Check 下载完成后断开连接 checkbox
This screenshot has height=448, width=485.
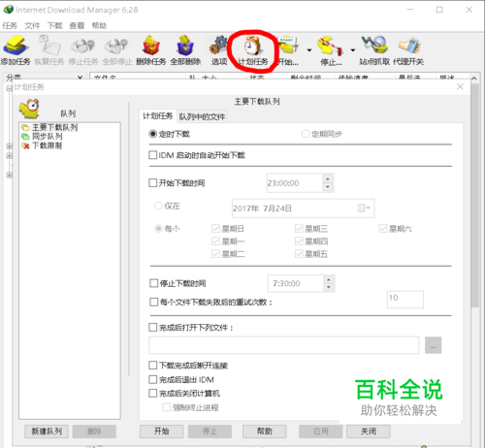coord(152,366)
